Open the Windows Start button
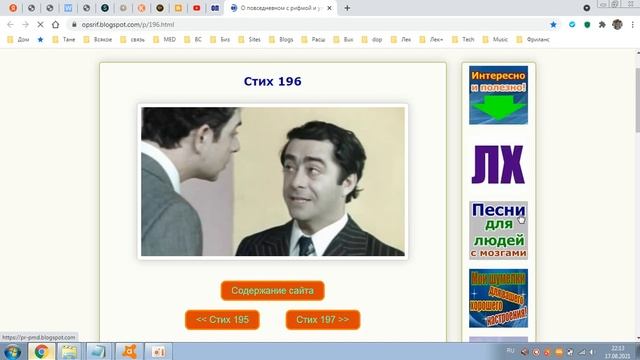 pyautogui.click(x=13, y=351)
